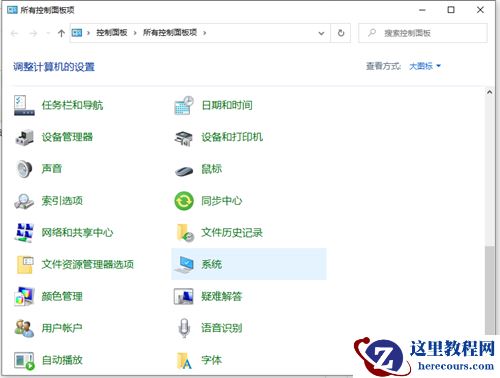This screenshot has width=500, height=378.
Task: Click the 语音识别 microphone icon
Action: point(184,328)
